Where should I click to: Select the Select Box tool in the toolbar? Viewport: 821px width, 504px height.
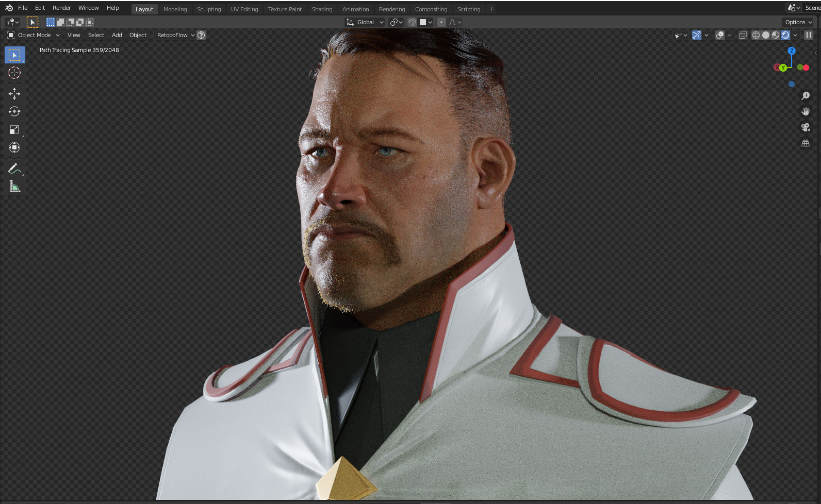[x=14, y=55]
